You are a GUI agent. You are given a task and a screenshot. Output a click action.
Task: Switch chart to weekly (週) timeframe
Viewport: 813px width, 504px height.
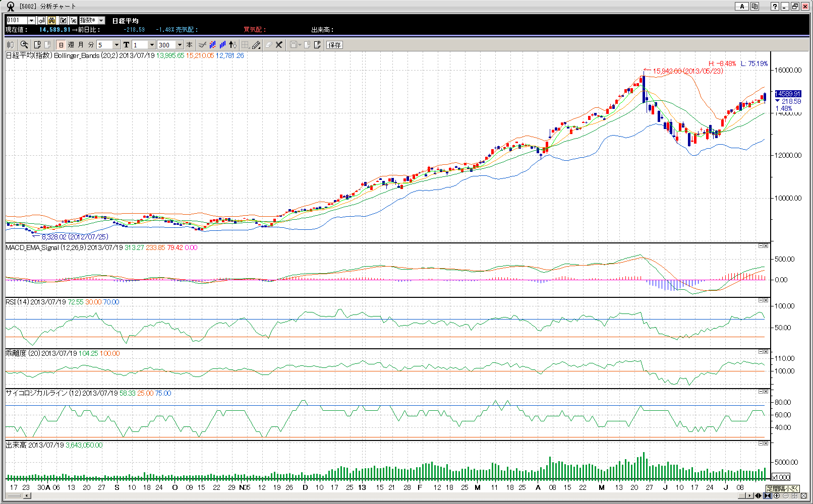(71, 45)
